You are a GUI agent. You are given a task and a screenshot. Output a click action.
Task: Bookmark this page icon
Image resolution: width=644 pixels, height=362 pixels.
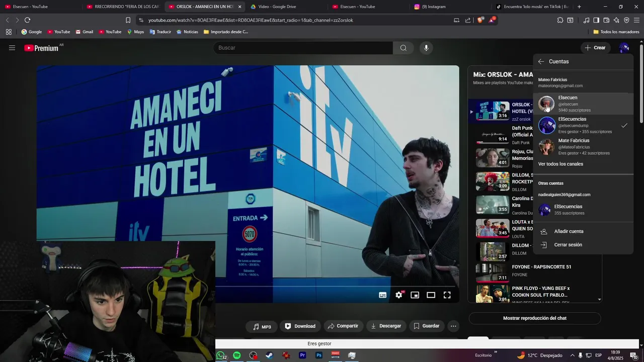[128, 20]
